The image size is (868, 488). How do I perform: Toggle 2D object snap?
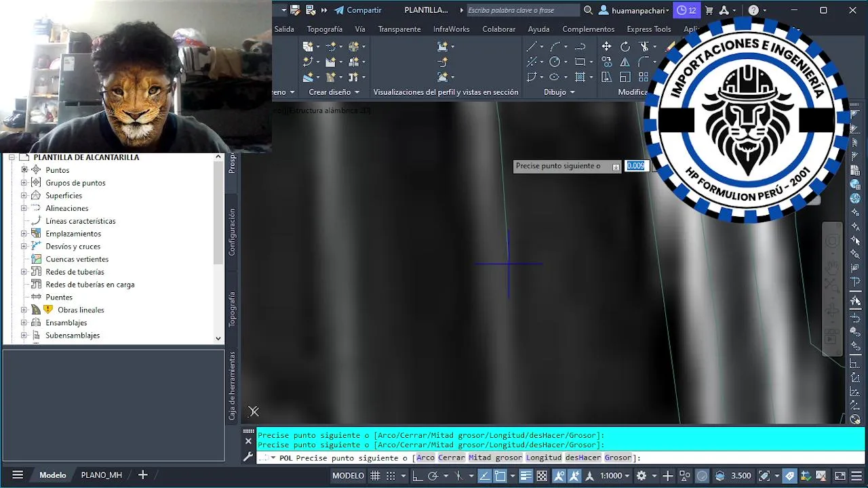tap(500, 476)
